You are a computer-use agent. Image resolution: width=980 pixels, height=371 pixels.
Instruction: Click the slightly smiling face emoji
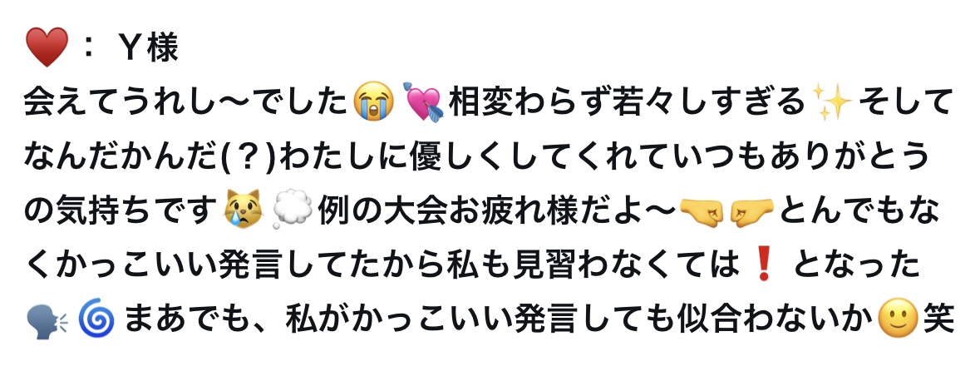(898, 319)
